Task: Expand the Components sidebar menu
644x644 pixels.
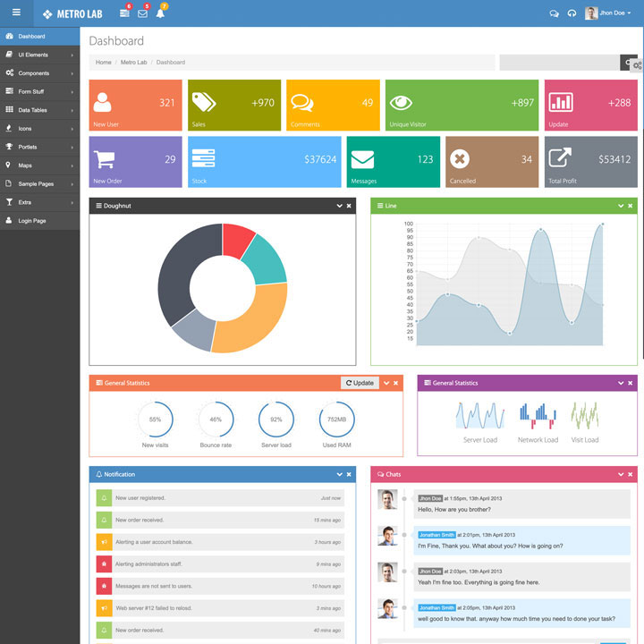Action: click(x=40, y=73)
